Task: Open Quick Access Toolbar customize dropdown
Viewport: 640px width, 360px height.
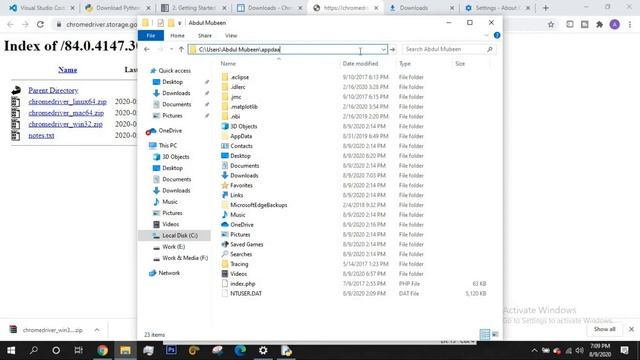Action: click(x=180, y=23)
